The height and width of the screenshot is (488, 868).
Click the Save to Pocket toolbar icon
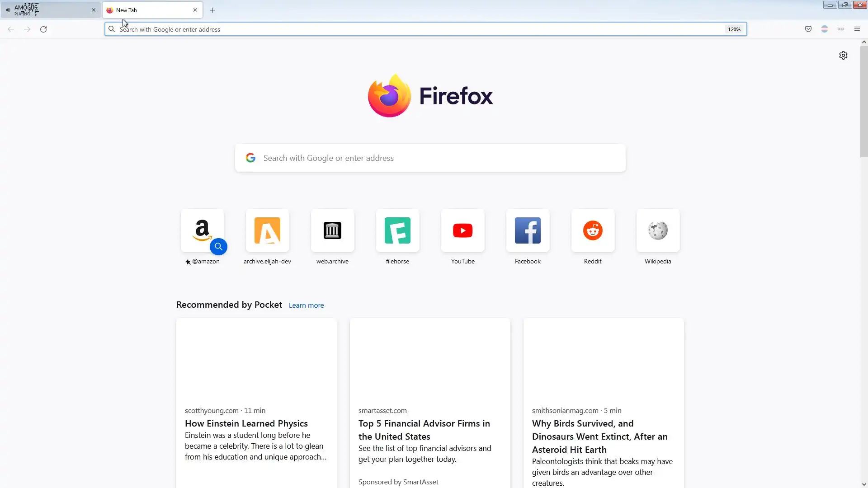click(x=808, y=29)
